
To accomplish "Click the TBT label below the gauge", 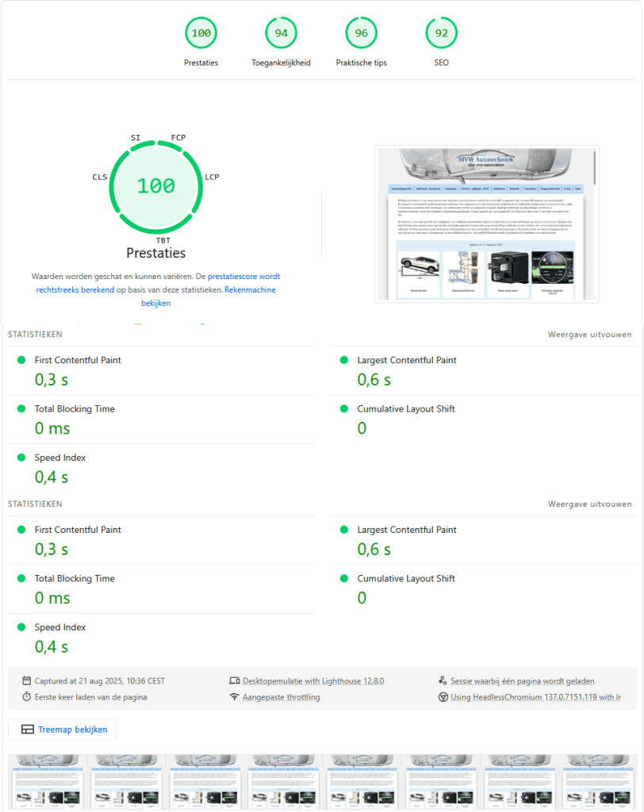I will [163, 241].
